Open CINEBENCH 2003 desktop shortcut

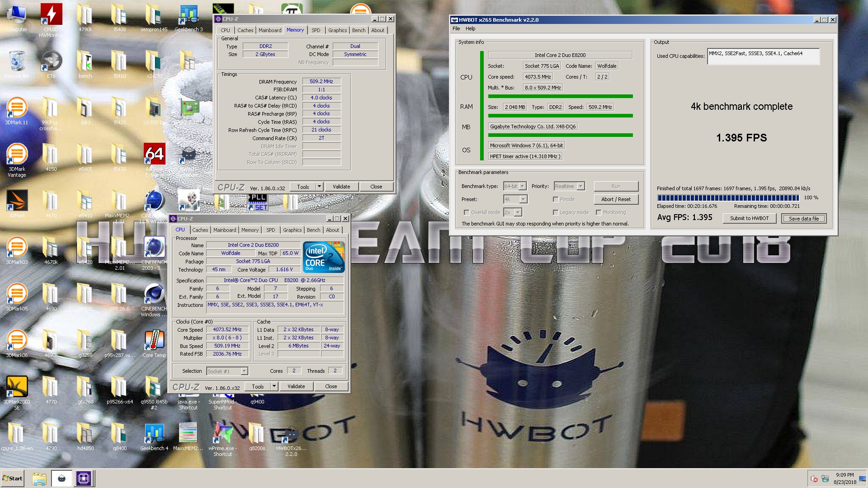[154, 253]
